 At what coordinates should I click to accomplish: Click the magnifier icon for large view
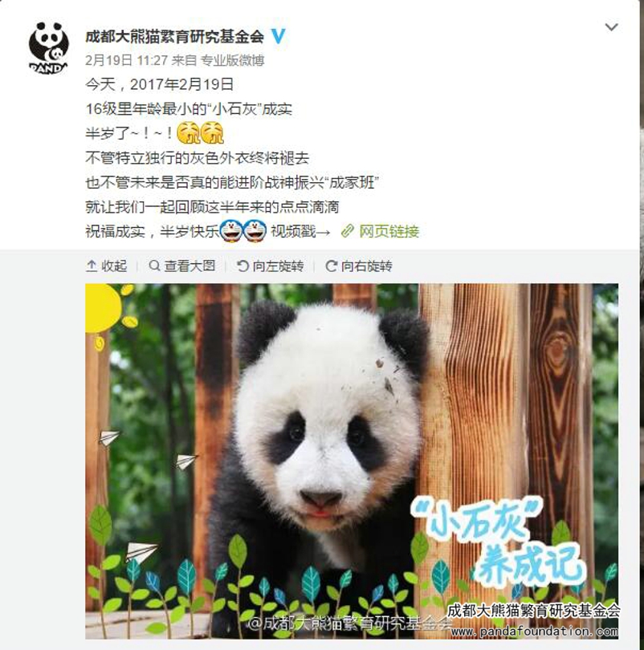154,266
